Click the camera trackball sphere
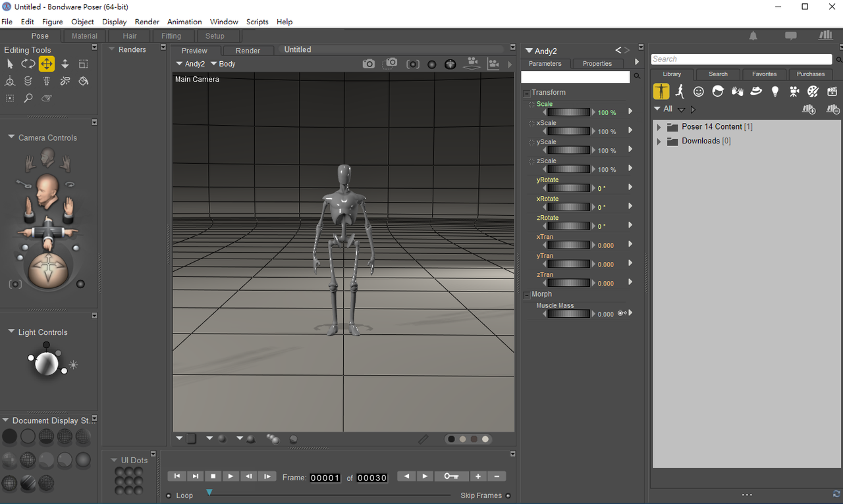The image size is (843, 504). [47, 270]
